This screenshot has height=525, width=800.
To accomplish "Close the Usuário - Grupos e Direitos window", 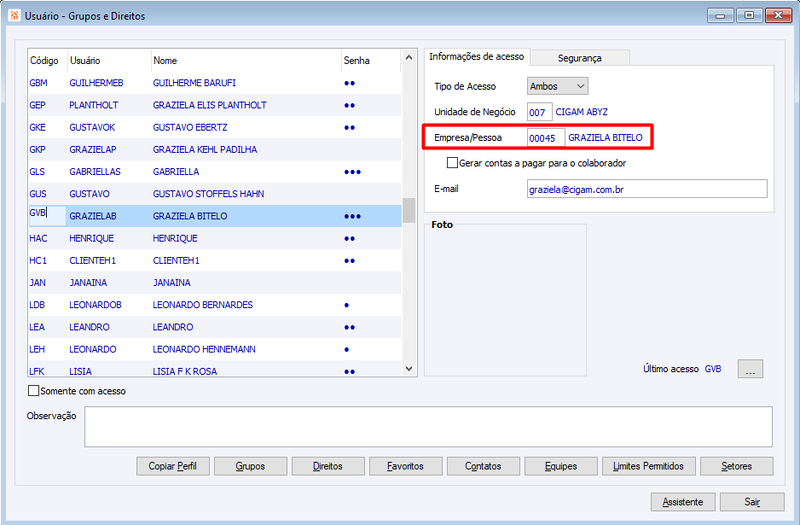I will 778,15.
